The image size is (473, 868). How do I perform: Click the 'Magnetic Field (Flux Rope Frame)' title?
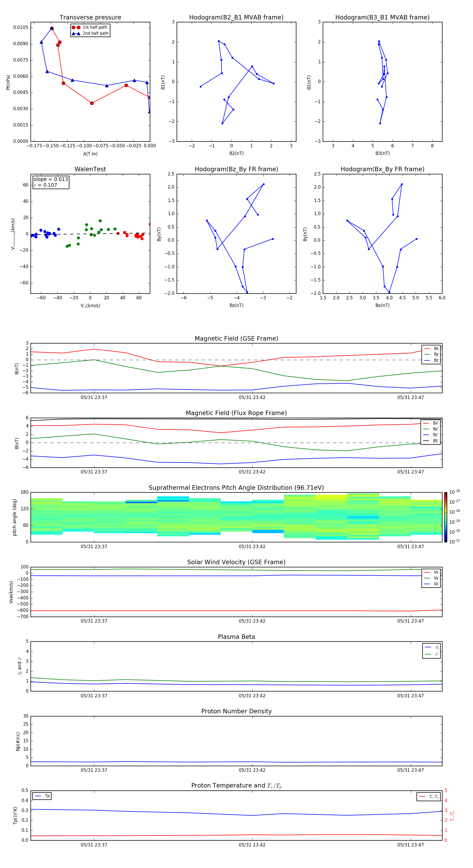[236, 413]
